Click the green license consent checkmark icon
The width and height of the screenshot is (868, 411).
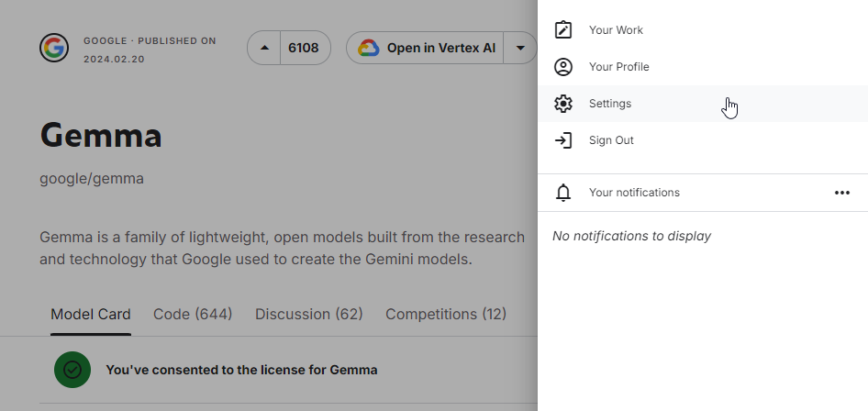pyautogui.click(x=72, y=370)
